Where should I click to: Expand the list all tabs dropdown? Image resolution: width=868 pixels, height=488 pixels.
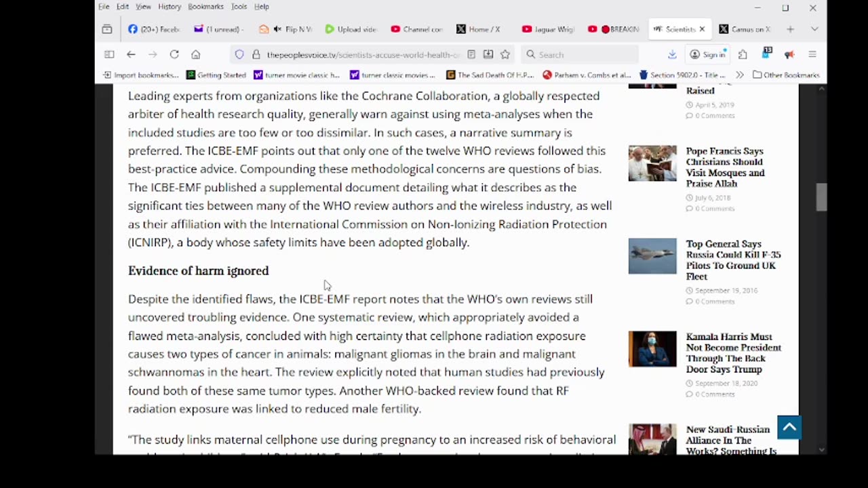814,29
